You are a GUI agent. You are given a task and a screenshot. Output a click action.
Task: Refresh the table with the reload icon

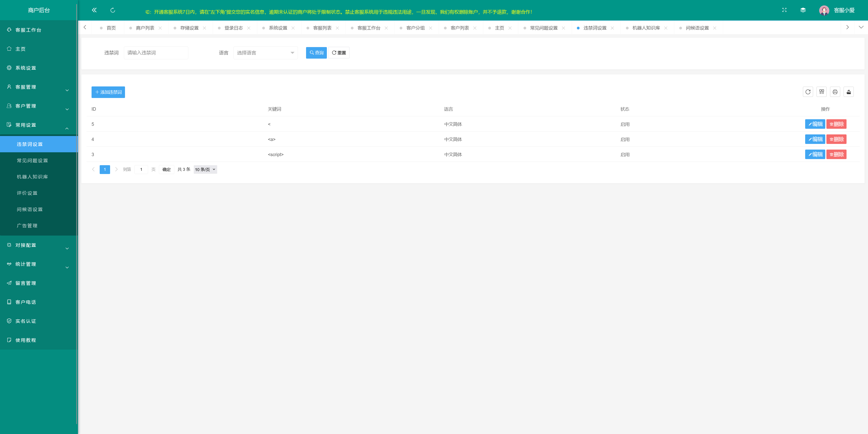pos(808,92)
